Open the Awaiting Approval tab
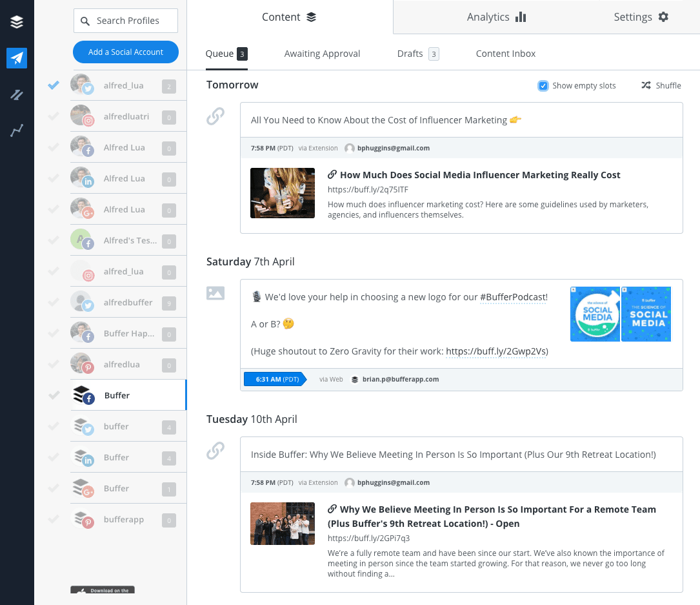This screenshot has width=700, height=605. pos(322,54)
